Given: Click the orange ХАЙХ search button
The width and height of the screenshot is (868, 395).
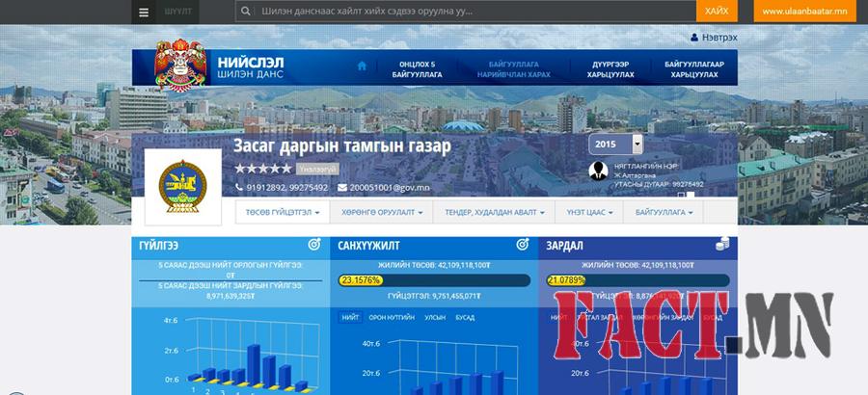Looking at the screenshot, I should 716,12.
